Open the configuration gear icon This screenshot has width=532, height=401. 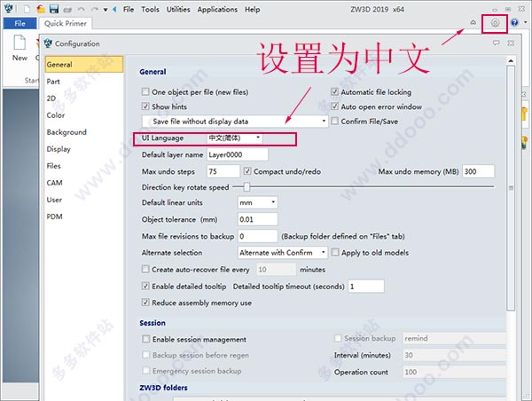click(x=495, y=23)
